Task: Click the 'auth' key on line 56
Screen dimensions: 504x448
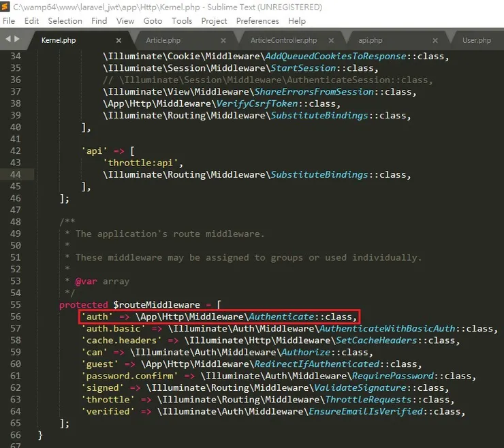Action: (97, 317)
